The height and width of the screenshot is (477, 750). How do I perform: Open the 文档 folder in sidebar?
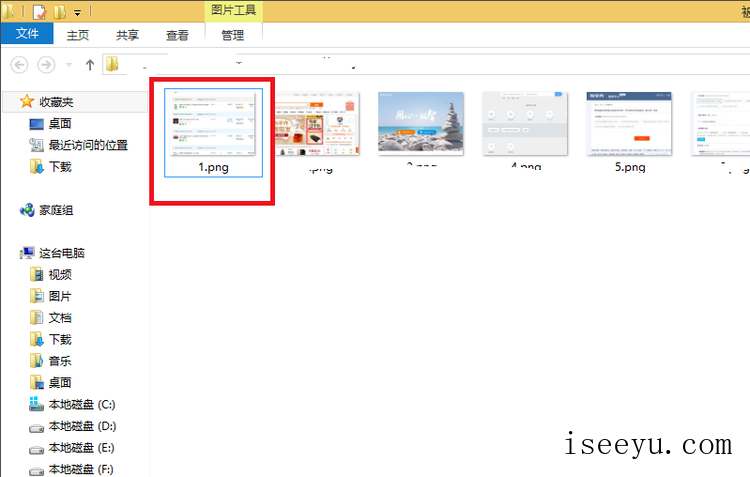click(60, 318)
